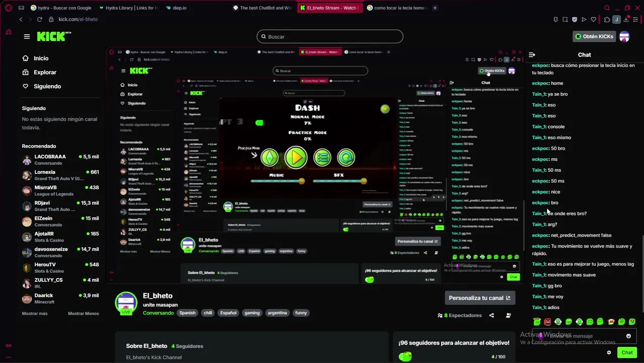The image size is (644, 363).
Task: Search open tabs with the magnifier icon
Action: [607, 8]
